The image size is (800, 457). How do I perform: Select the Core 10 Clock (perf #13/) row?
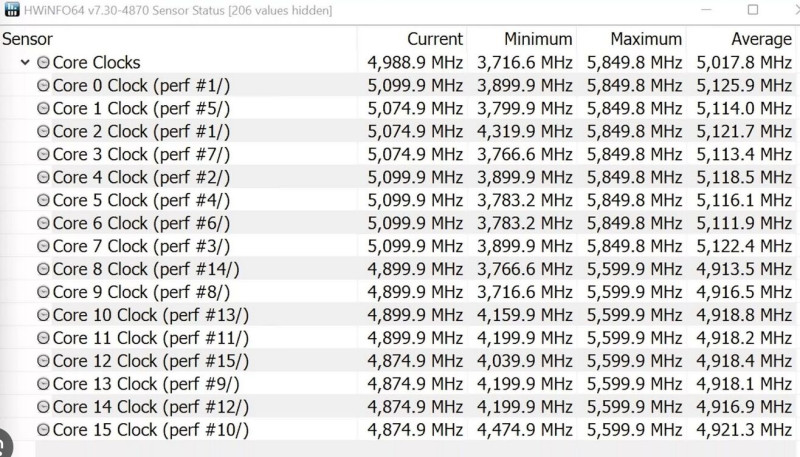(150, 315)
